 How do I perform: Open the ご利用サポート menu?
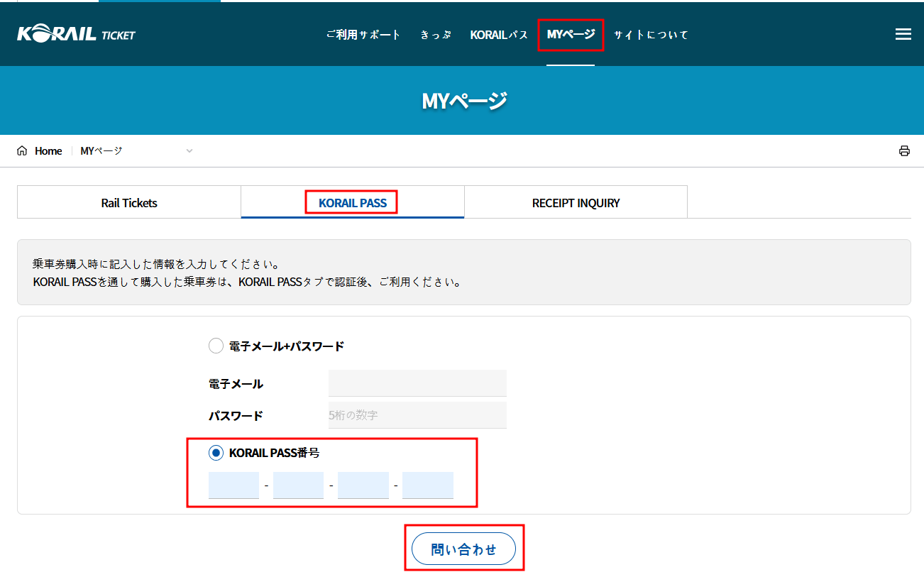click(363, 35)
